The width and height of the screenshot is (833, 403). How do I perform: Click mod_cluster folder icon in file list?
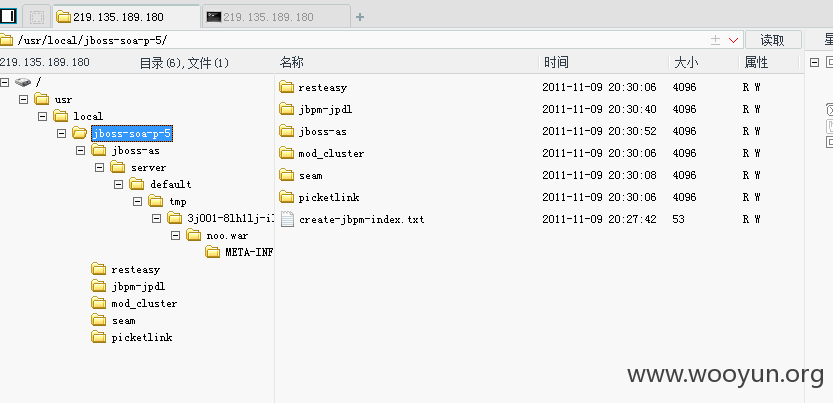coord(287,153)
